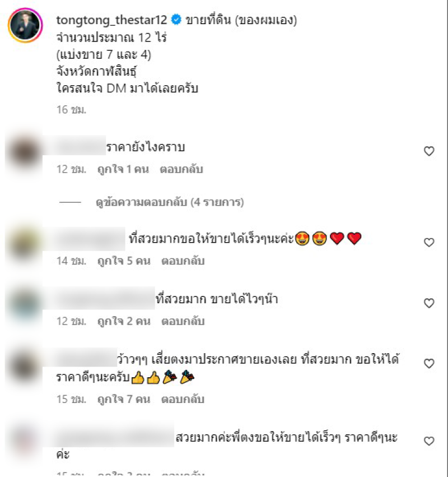
Task: Like the comment with heart-eyes emojis
Action: (429, 243)
